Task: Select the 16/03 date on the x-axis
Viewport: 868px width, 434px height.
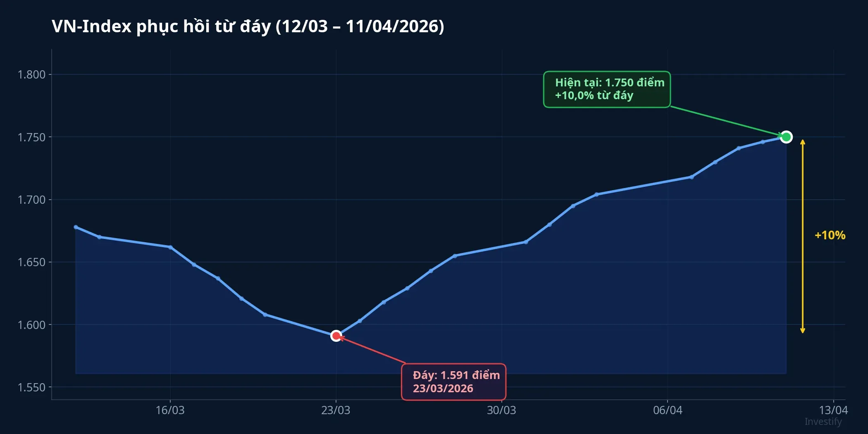Action: 170,410
